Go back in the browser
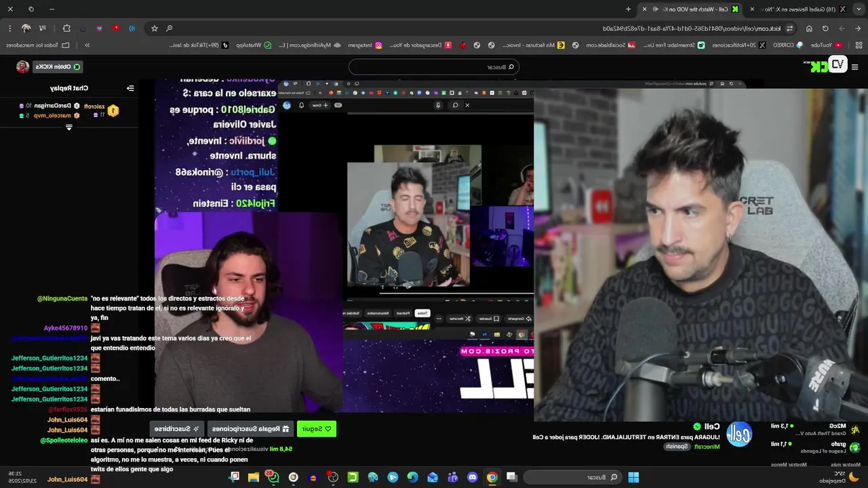This screenshot has width=868, height=488. click(857, 28)
